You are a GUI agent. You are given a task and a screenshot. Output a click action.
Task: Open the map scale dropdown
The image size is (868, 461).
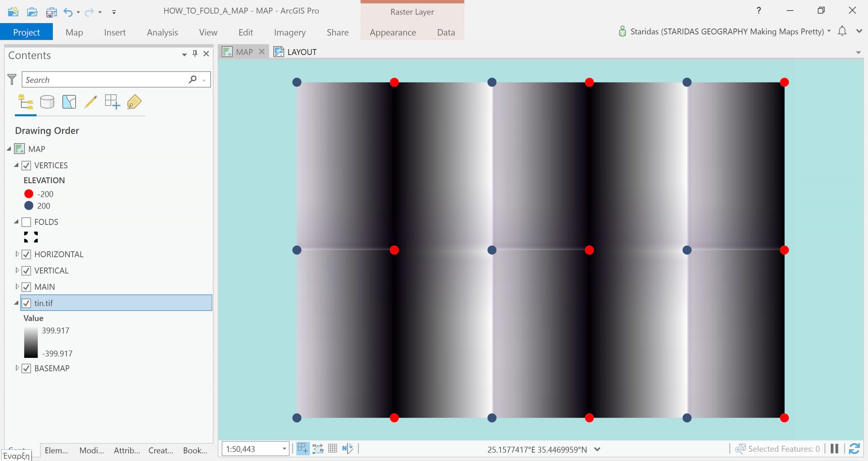284,449
